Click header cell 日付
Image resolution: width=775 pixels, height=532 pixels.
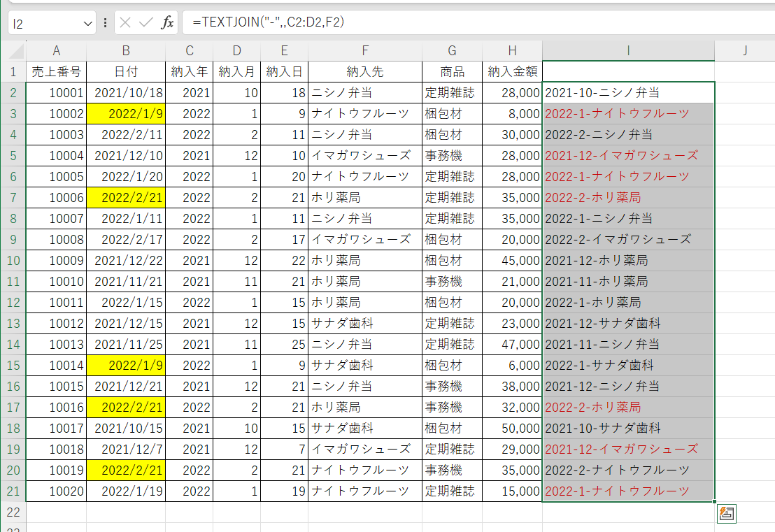[x=126, y=71]
